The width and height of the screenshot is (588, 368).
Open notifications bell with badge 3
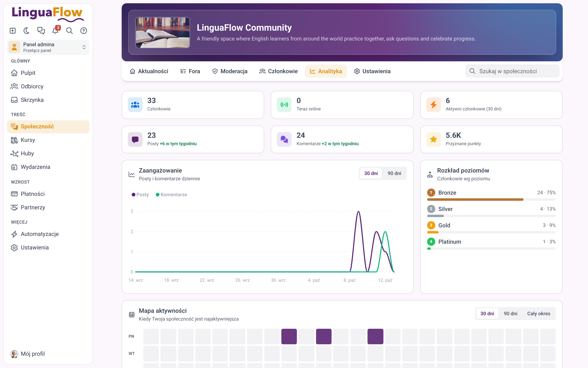pos(55,31)
